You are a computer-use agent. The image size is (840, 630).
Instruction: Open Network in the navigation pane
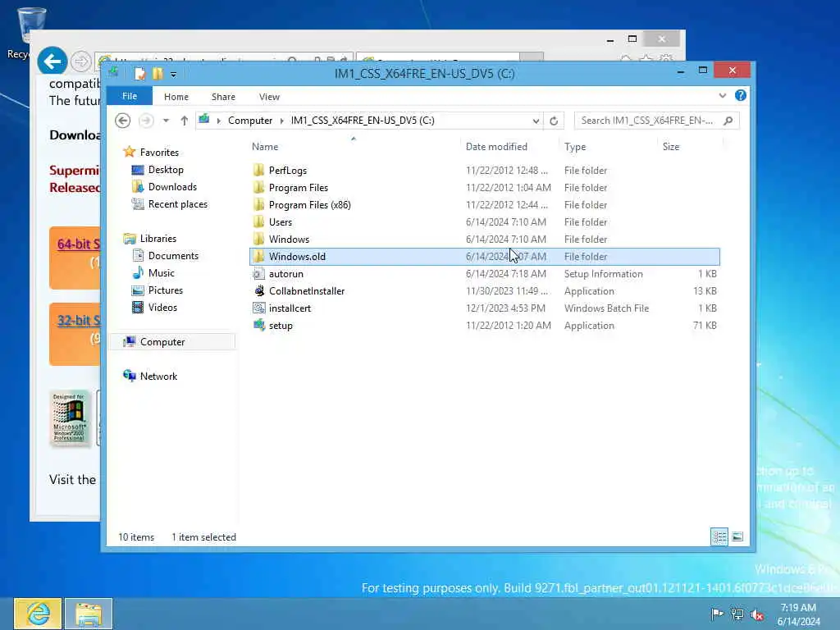point(158,376)
